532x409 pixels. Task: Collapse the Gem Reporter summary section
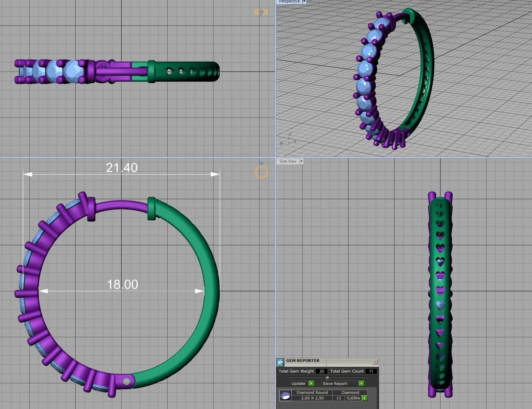coord(327,377)
